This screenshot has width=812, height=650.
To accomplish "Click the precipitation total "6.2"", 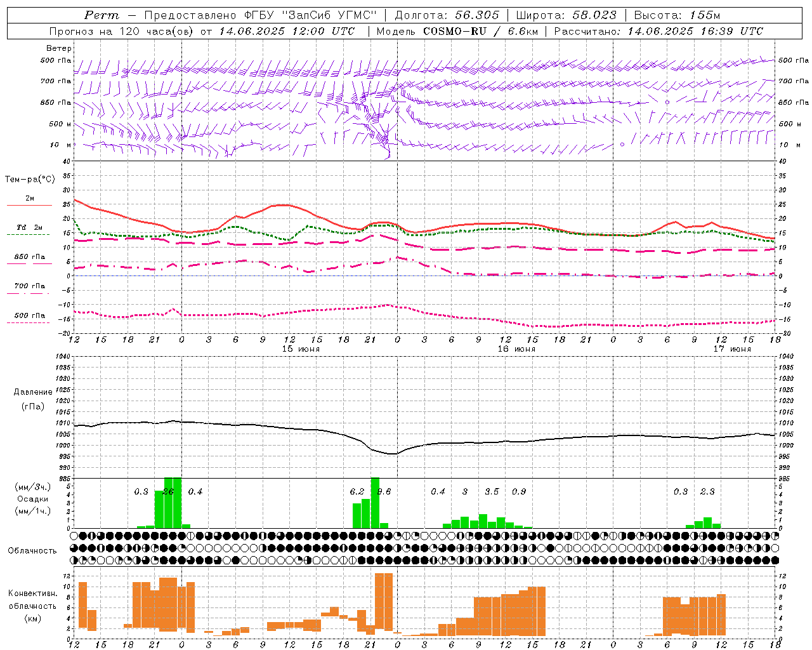I will coord(357,492).
